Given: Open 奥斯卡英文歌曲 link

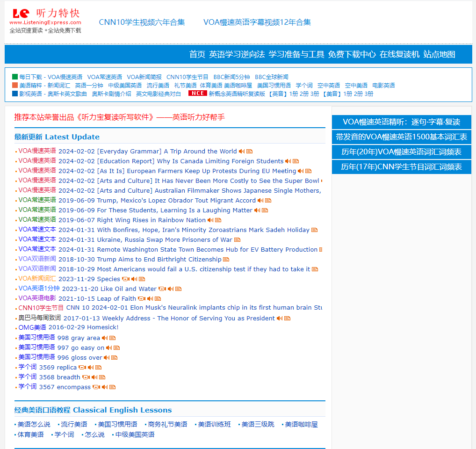Looking at the screenshot, I should (67, 94).
